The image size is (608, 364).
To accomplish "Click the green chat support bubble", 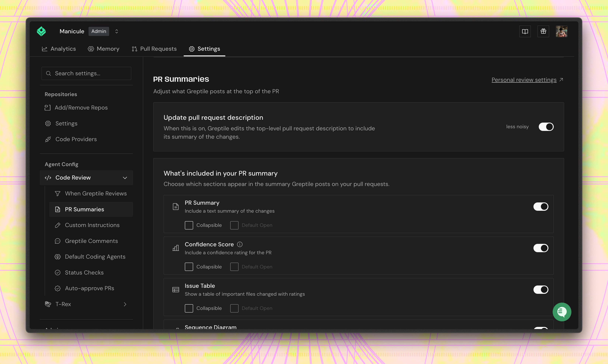I will click(x=562, y=312).
